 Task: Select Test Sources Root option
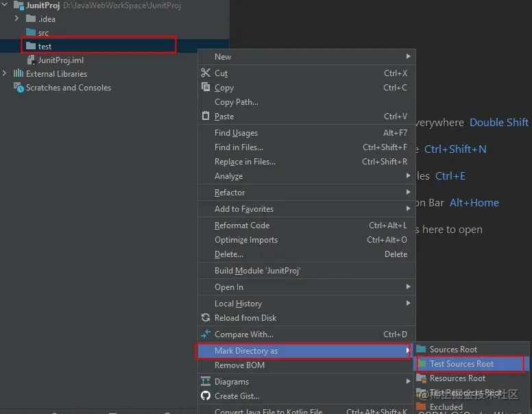click(470, 364)
